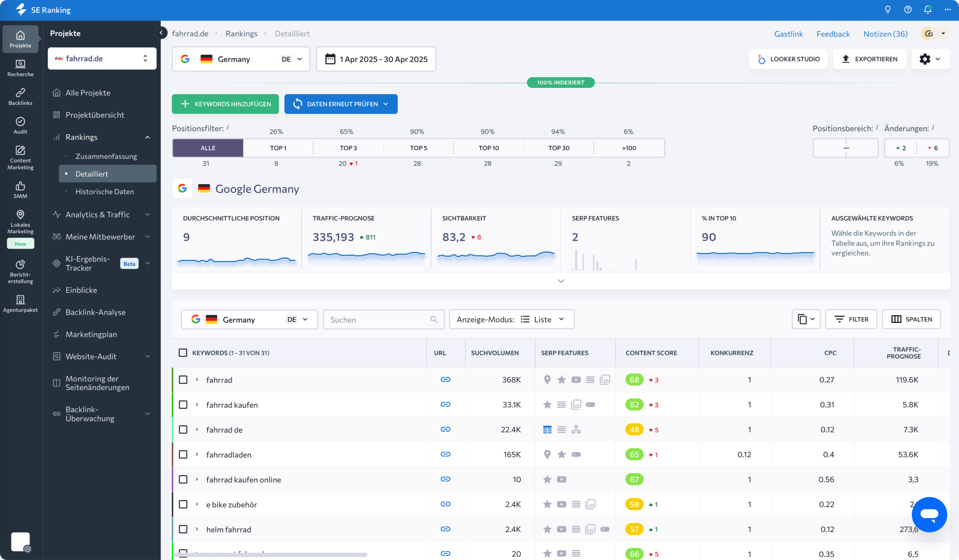Open Alle Projekte in the sidebar
This screenshot has height=560, width=959.
click(88, 93)
